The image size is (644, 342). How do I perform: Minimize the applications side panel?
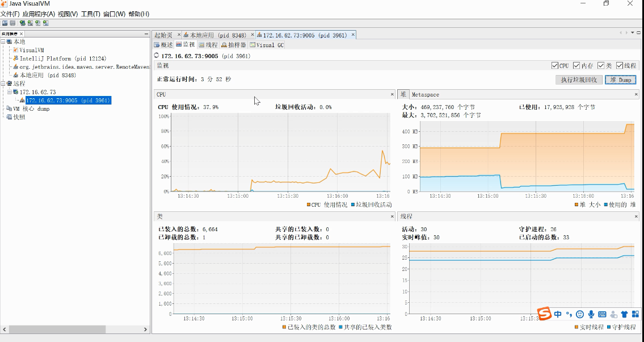[x=146, y=34]
